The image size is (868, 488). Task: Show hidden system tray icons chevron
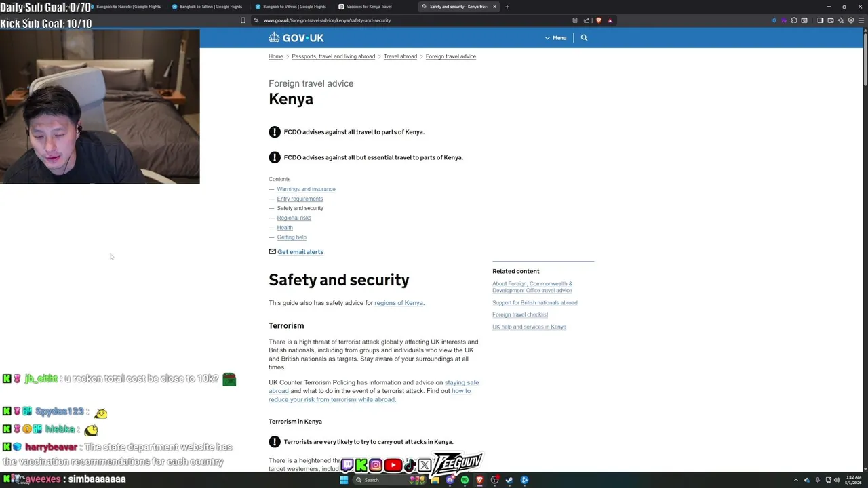796,480
